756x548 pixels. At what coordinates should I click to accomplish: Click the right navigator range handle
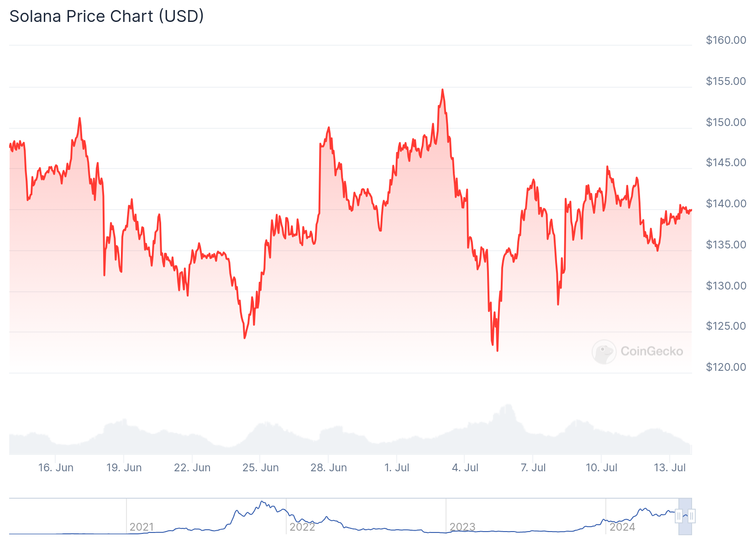692,516
